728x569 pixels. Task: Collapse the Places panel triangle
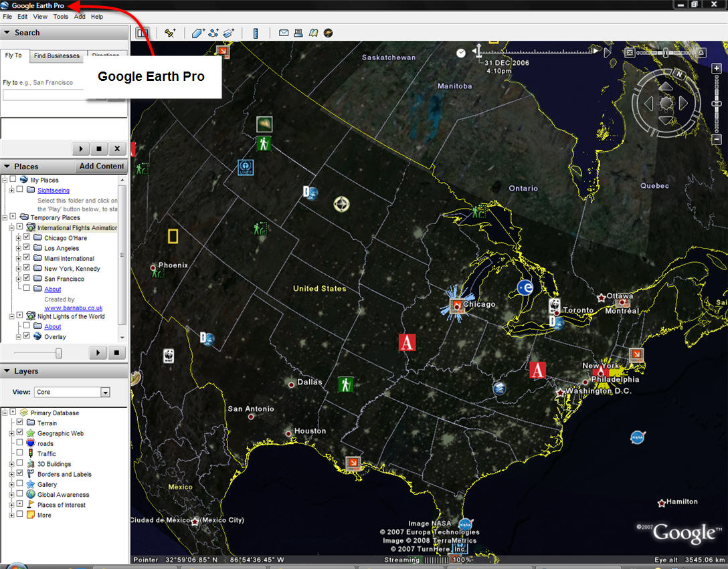tap(7, 166)
